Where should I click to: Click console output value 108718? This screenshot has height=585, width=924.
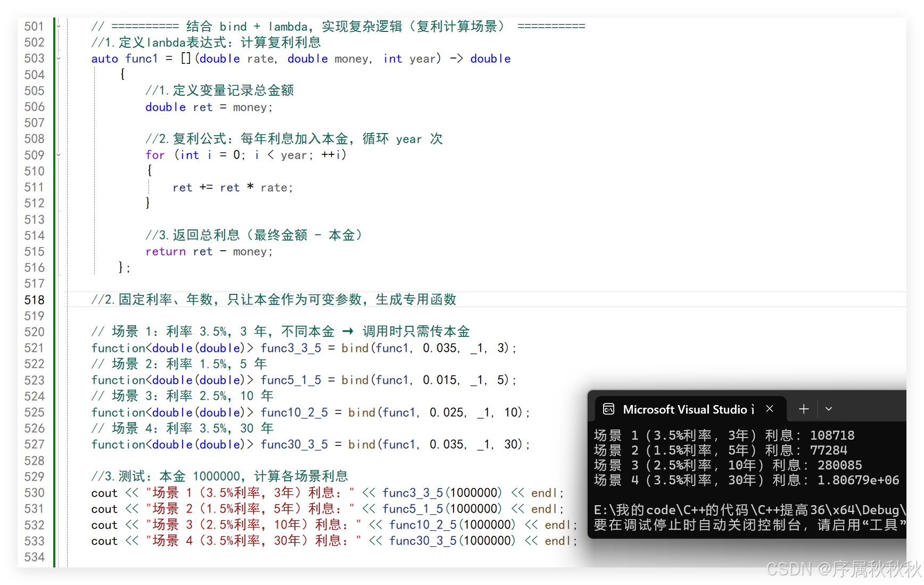pyautogui.click(x=832, y=435)
